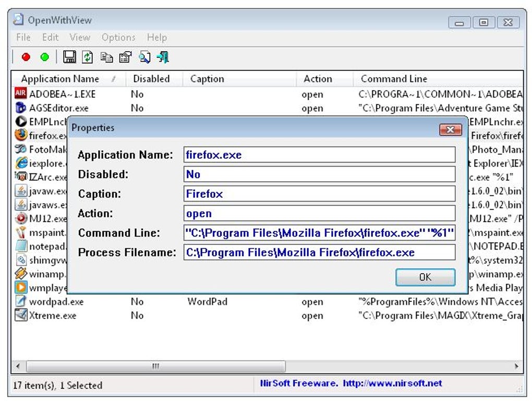Open the Help menu
Image resolution: width=532 pixels, height=401 pixels.
(x=156, y=37)
